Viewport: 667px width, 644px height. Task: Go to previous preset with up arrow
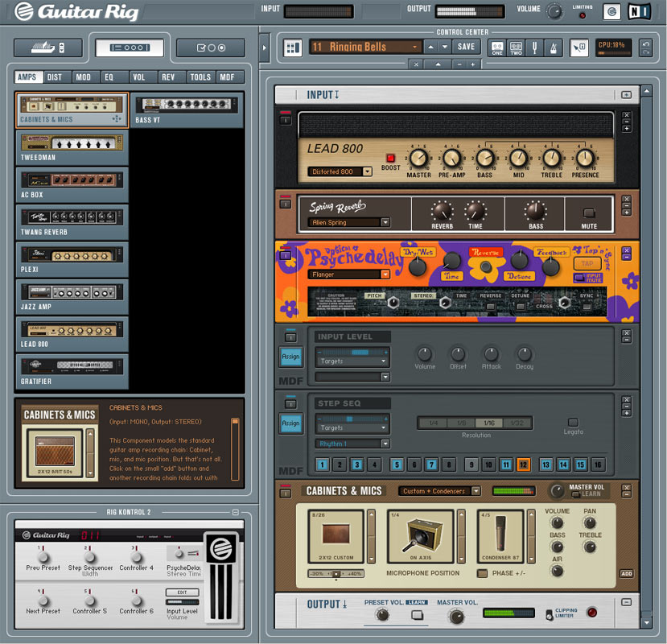pos(431,47)
